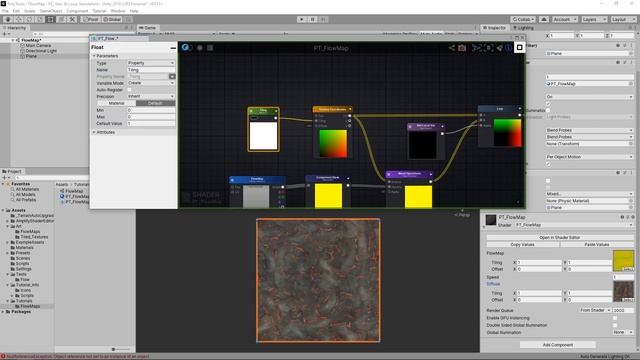Select the Default toggle button
The width and height of the screenshot is (640, 360).
click(x=155, y=103)
